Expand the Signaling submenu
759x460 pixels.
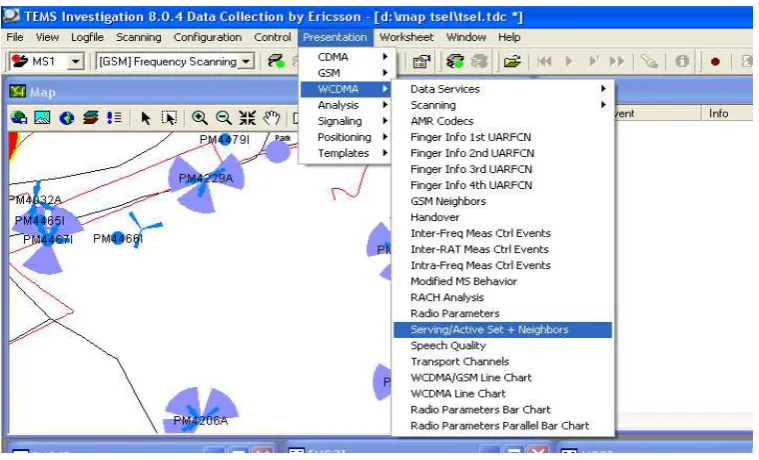tap(346, 121)
